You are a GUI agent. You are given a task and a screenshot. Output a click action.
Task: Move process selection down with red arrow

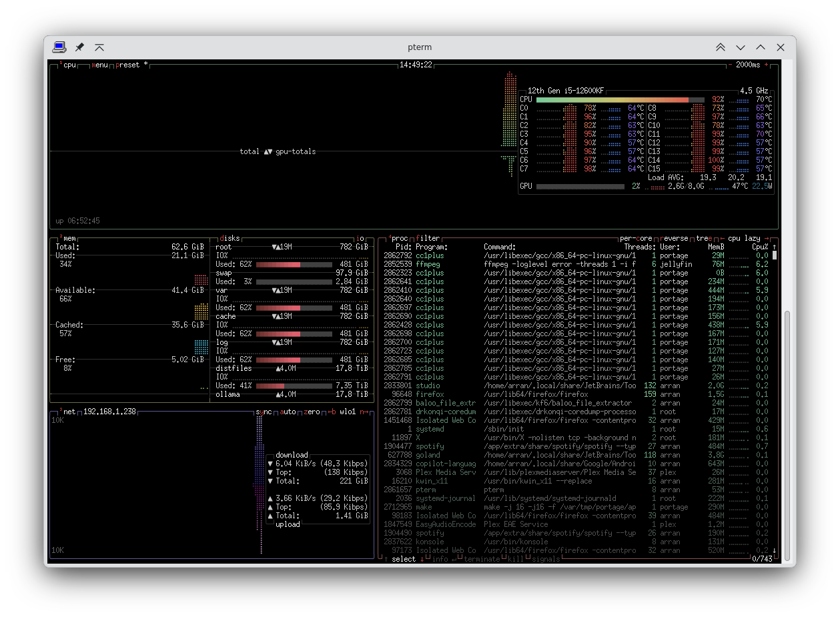422,559
